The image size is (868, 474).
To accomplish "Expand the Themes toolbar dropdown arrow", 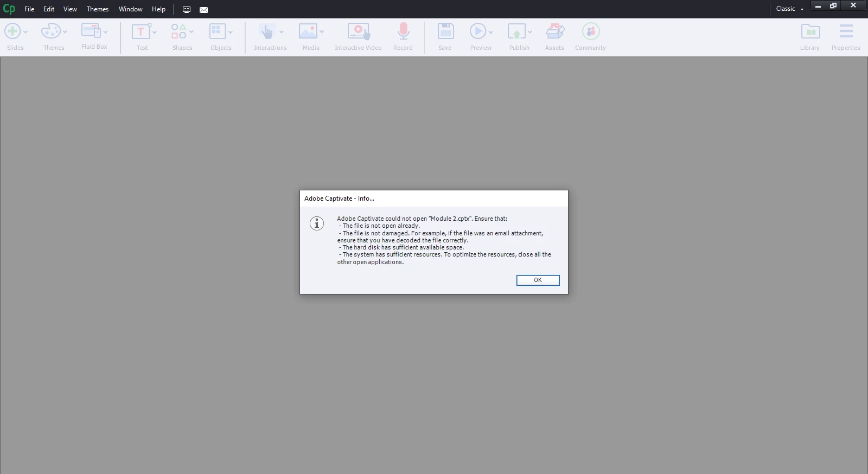I will click(x=65, y=32).
